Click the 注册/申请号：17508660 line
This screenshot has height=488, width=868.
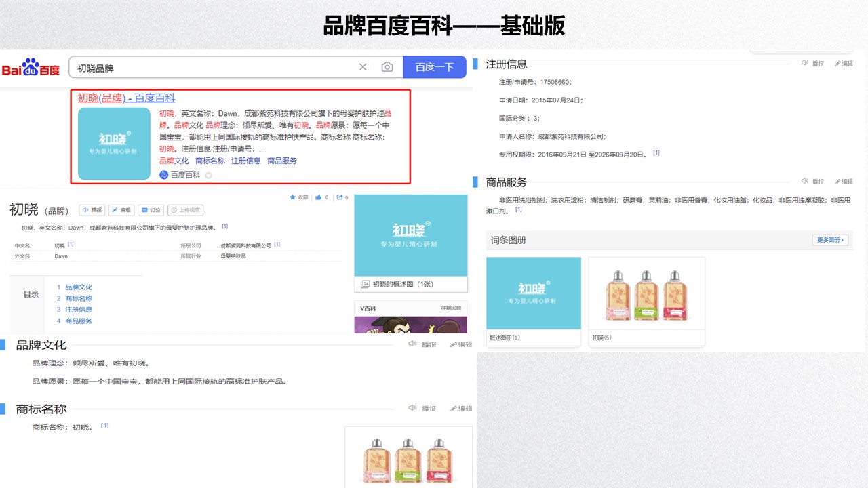coord(536,82)
